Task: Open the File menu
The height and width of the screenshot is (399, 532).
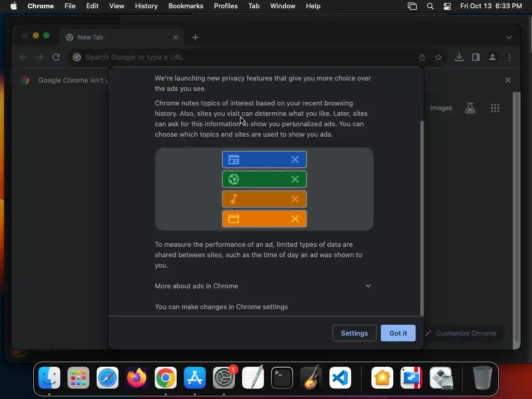Action: point(70,6)
